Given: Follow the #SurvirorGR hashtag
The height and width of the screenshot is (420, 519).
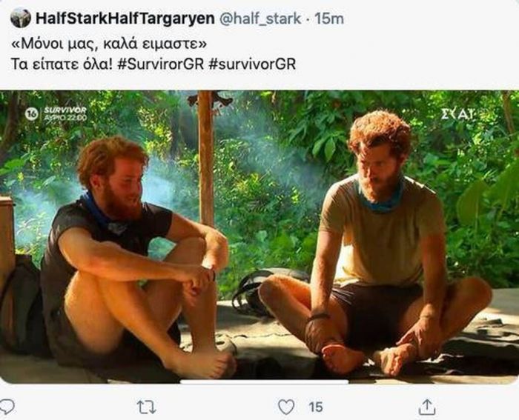Looking at the screenshot, I should [161, 64].
